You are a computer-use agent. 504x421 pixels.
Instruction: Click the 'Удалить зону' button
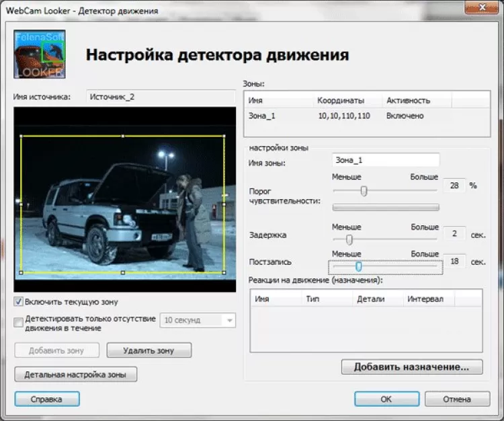(x=149, y=350)
